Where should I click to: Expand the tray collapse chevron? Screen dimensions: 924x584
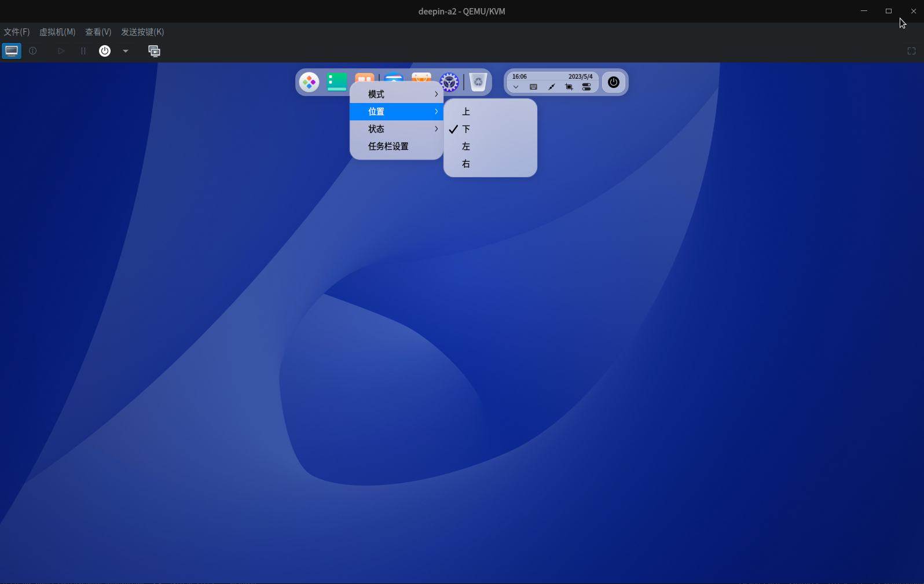(516, 87)
